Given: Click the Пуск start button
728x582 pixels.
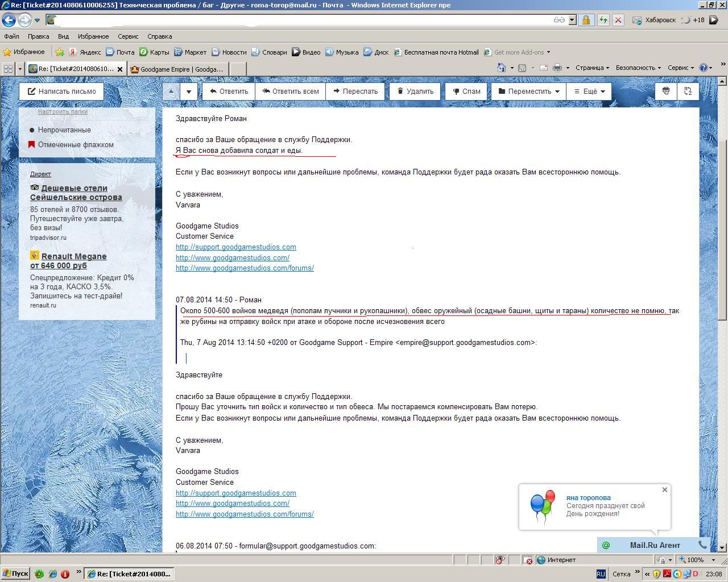Looking at the screenshot, I should (x=15, y=574).
